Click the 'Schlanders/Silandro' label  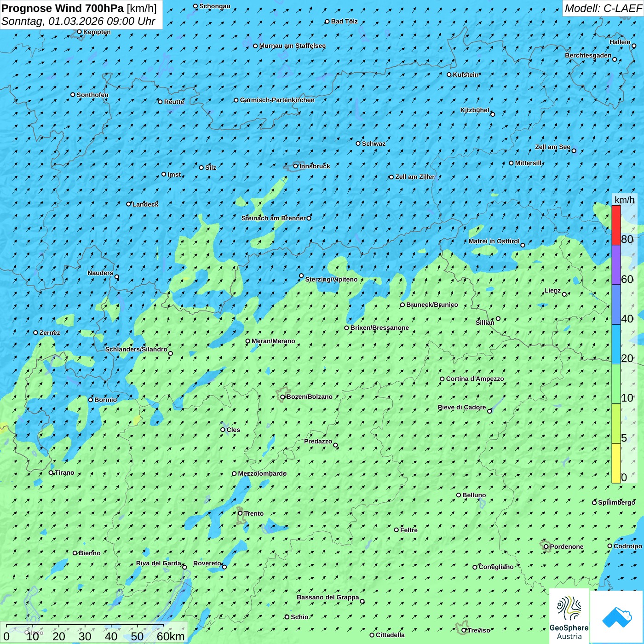[136, 349]
